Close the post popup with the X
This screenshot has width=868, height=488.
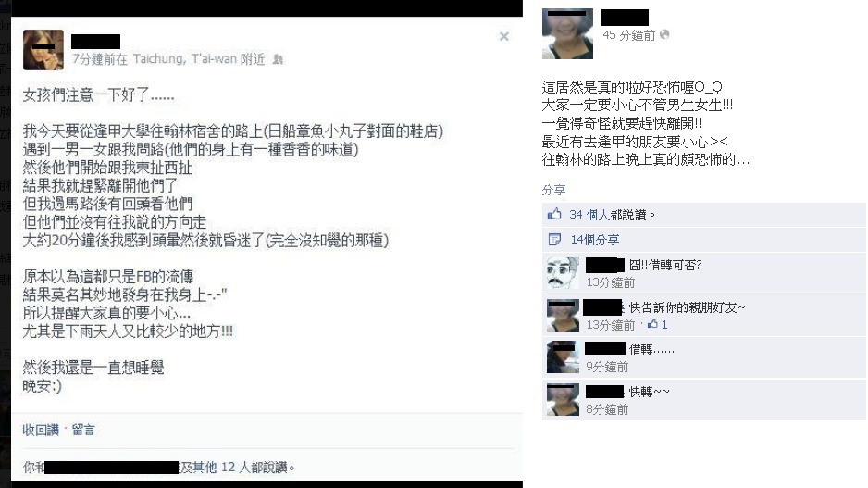pos(503,36)
